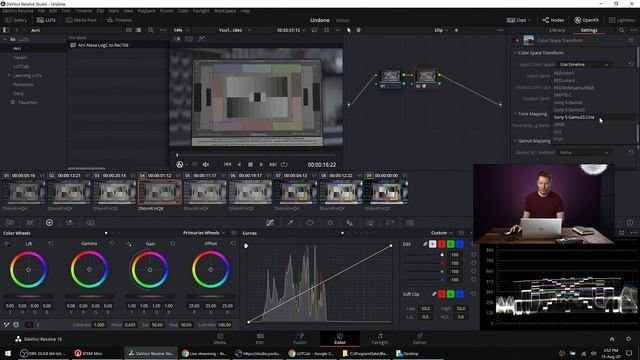Open the Curves palette icon

coord(270,222)
